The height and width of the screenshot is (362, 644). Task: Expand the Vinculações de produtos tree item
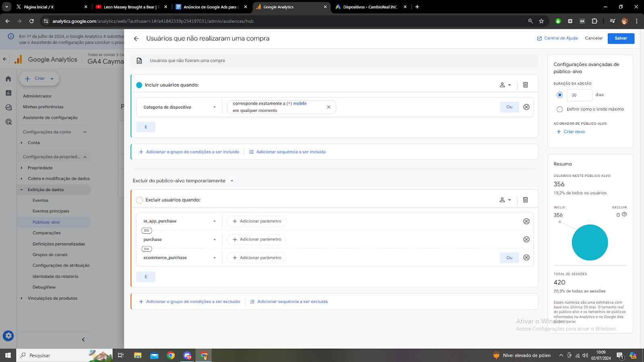[22, 298]
